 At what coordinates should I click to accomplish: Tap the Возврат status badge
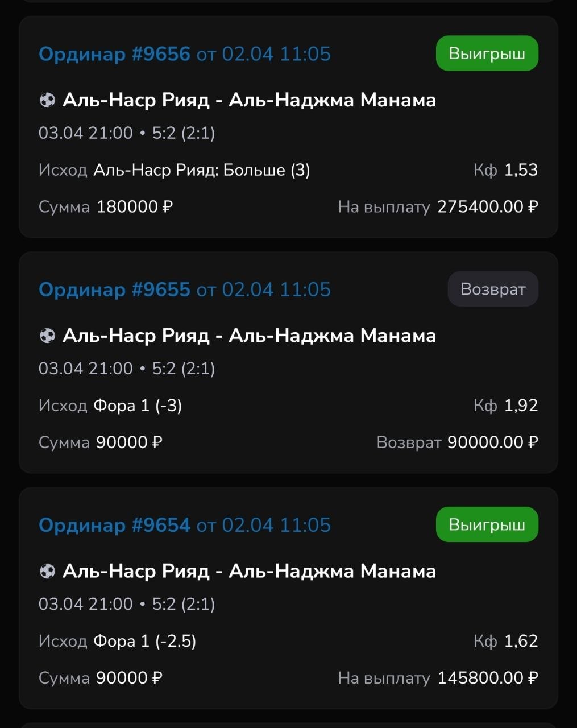click(492, 289)
